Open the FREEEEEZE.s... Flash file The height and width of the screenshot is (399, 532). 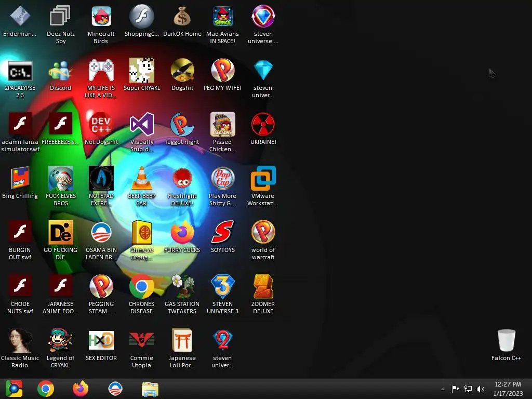[60, 124]
